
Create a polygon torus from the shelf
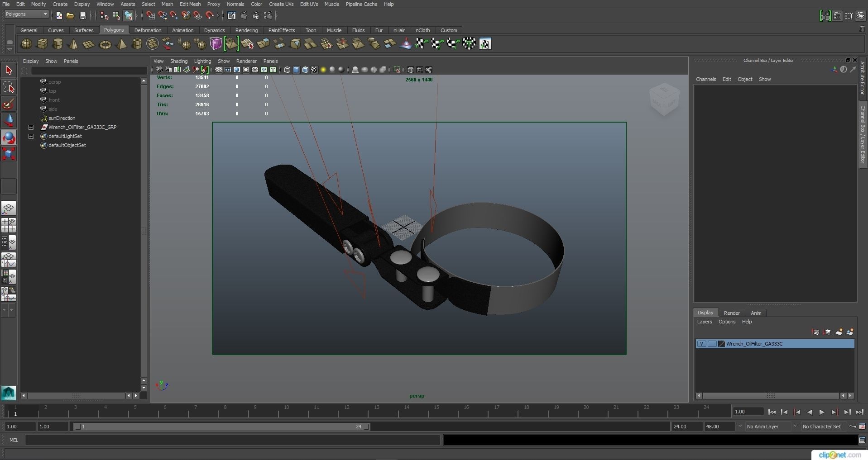[x=105, y=44]
